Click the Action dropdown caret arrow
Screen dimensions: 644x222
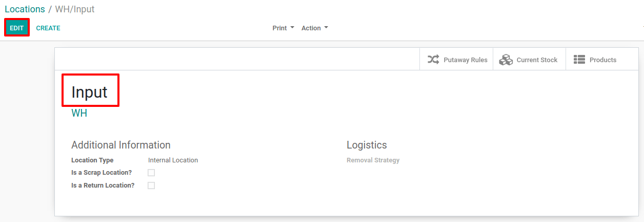(326, 28)
